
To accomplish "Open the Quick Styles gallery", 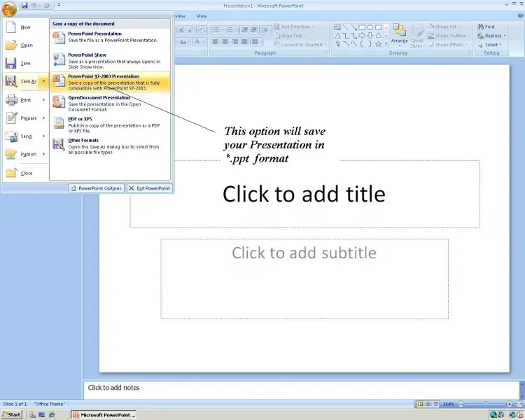I will point(417,36).
